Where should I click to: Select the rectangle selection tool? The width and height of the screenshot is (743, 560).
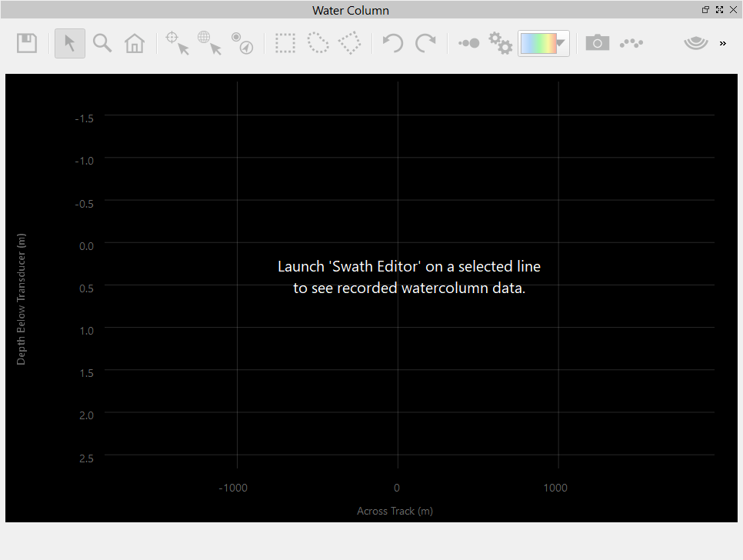click(x=285, y=43)
